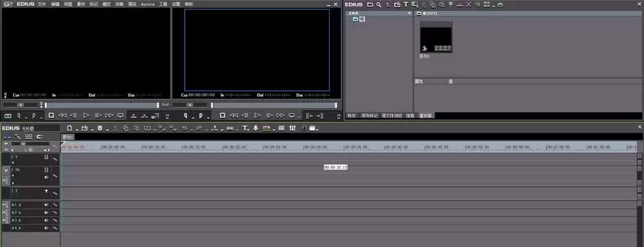
Task: Click player position slider bar
Action: click(x=102, y=105)
